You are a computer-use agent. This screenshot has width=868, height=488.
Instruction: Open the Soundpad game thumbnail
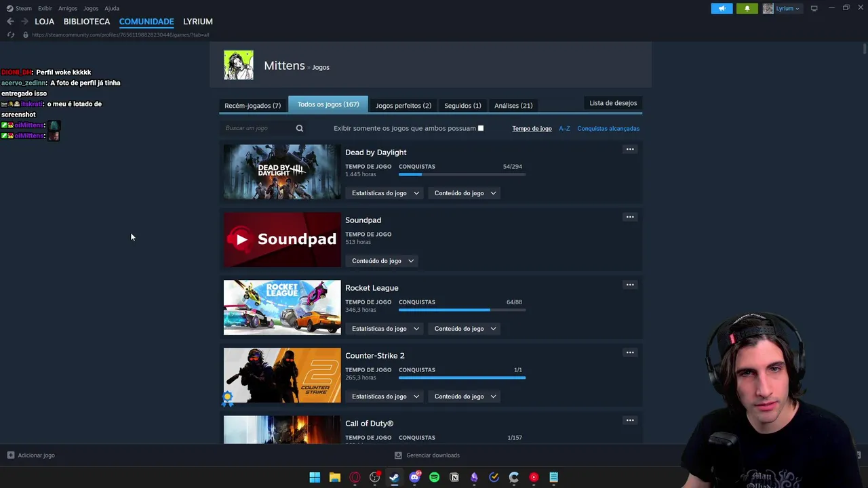(x=282, y=239)
